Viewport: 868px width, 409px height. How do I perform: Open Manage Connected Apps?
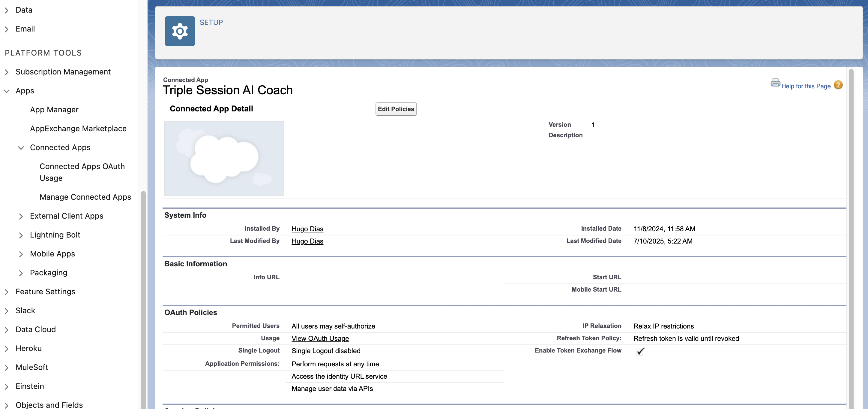click(85, 197)
